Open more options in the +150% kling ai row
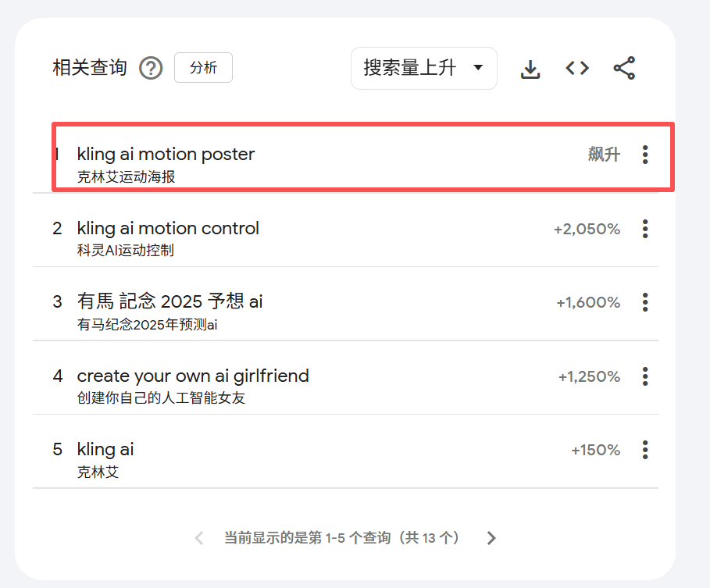This screenshot has height=588, width=710. click(x=645, y=450)
